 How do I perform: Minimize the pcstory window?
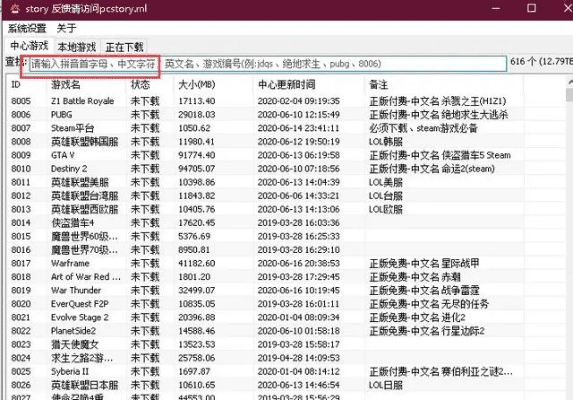pyautogui.click(x=496, y=8)
